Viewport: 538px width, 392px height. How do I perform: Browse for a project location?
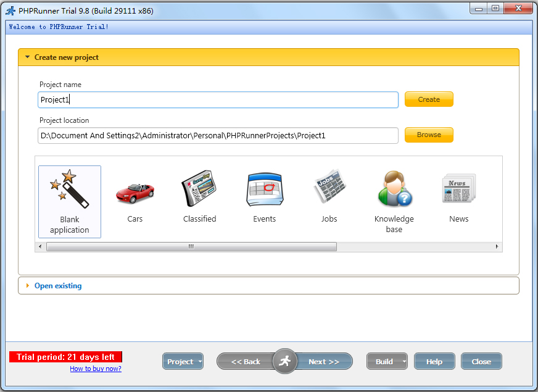coord(429,135)
